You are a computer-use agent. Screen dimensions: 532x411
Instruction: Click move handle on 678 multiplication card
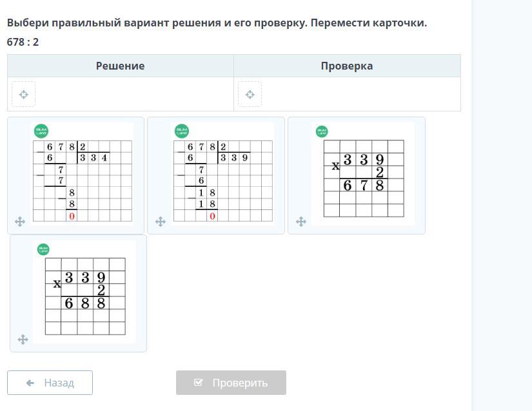301,222
